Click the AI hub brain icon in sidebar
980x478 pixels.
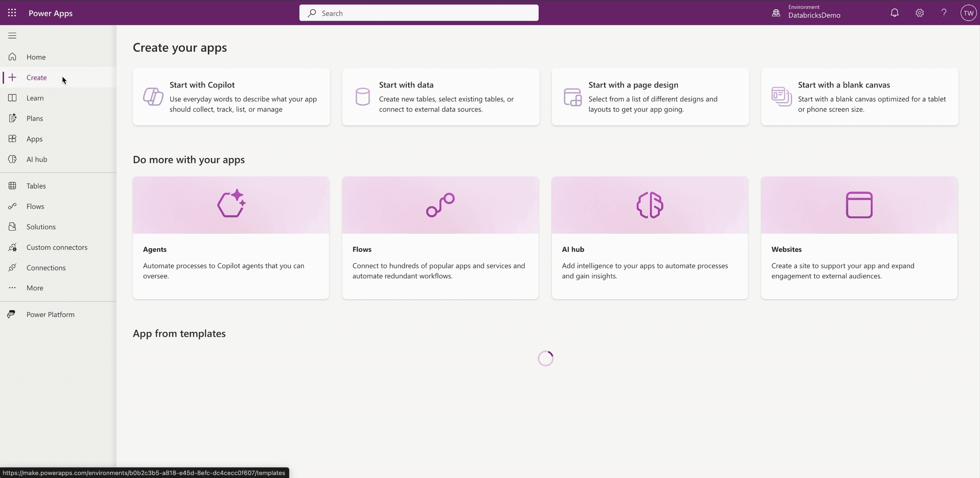click(x=12, y=159)
